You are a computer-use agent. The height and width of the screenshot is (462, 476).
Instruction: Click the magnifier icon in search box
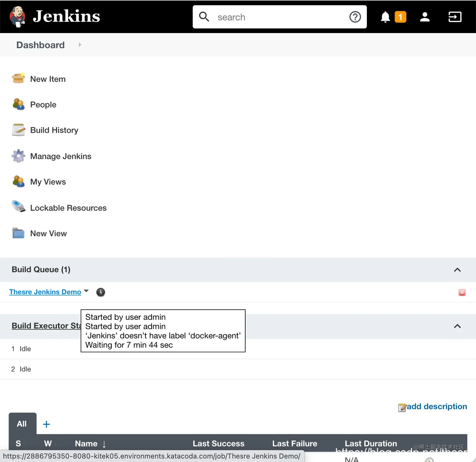tap(204, 17)
